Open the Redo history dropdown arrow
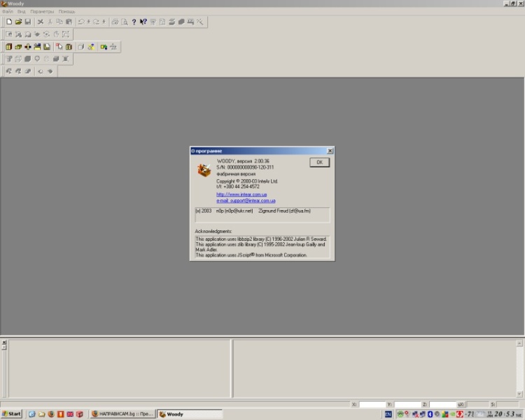 point(104,22)
